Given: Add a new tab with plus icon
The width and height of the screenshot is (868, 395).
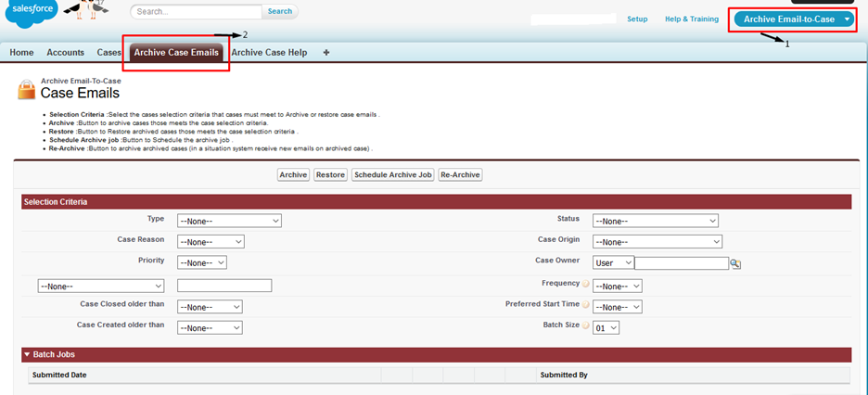Looking at the screenshot, I should 326,53.
